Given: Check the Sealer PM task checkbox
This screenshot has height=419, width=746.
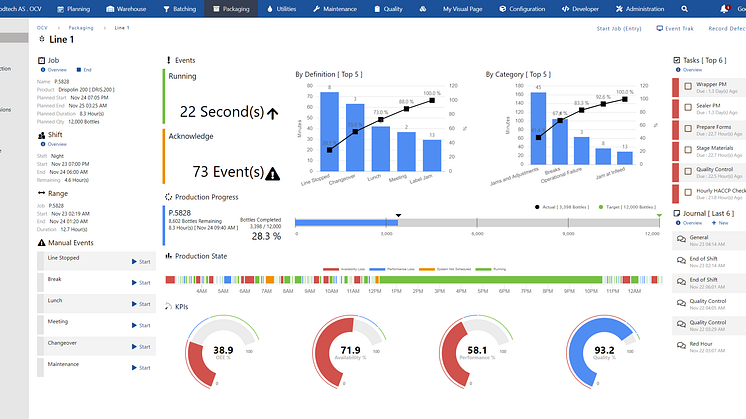Looking at the screenshot, I should coord(687,108).
